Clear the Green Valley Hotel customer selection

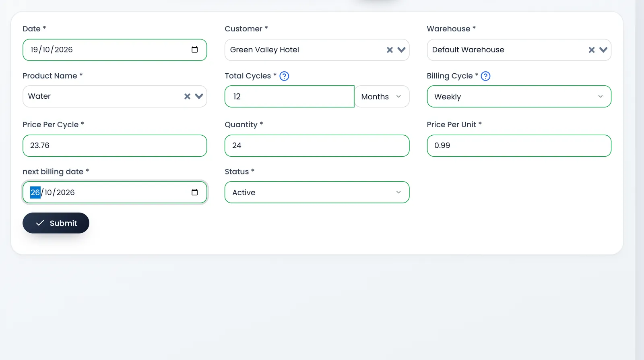(390, 50)
